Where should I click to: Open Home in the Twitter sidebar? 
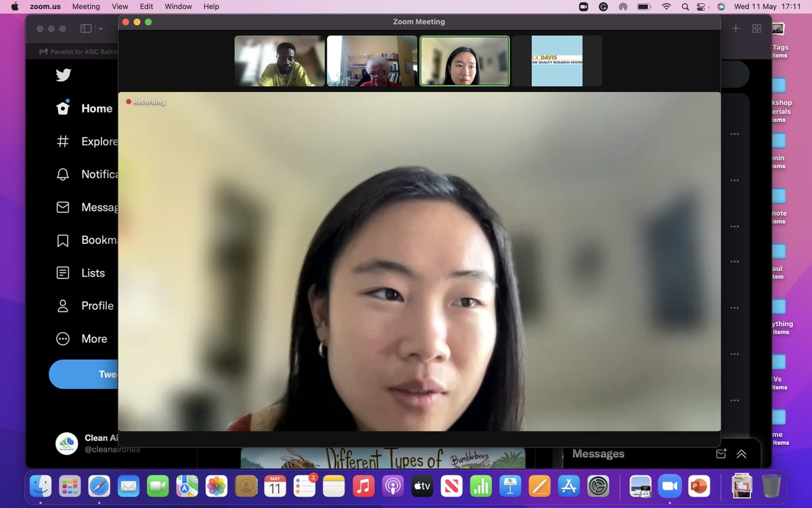coord(84,108)
